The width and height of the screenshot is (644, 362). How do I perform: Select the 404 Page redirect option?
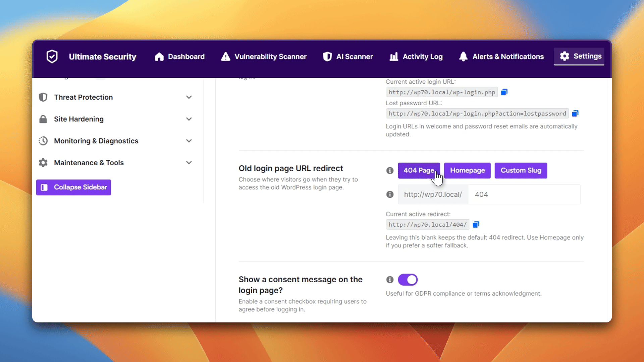click(x=419, y=171)
